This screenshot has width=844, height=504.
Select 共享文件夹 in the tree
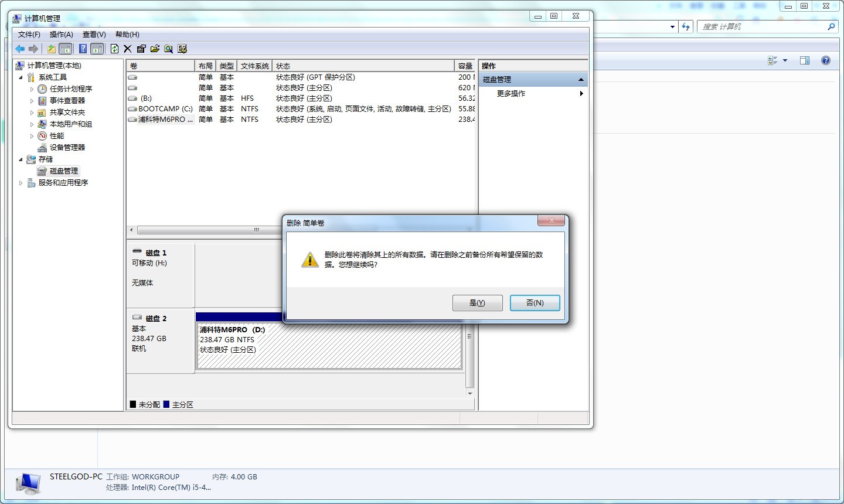(67, 113)
